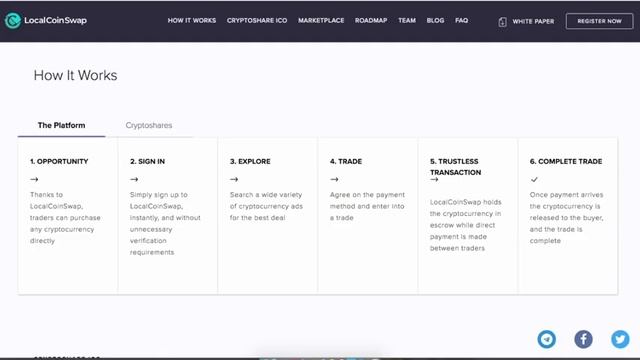Click the 'traders can purchase any cryptocurrency' description
640x360 pixels.
[65, 218]
